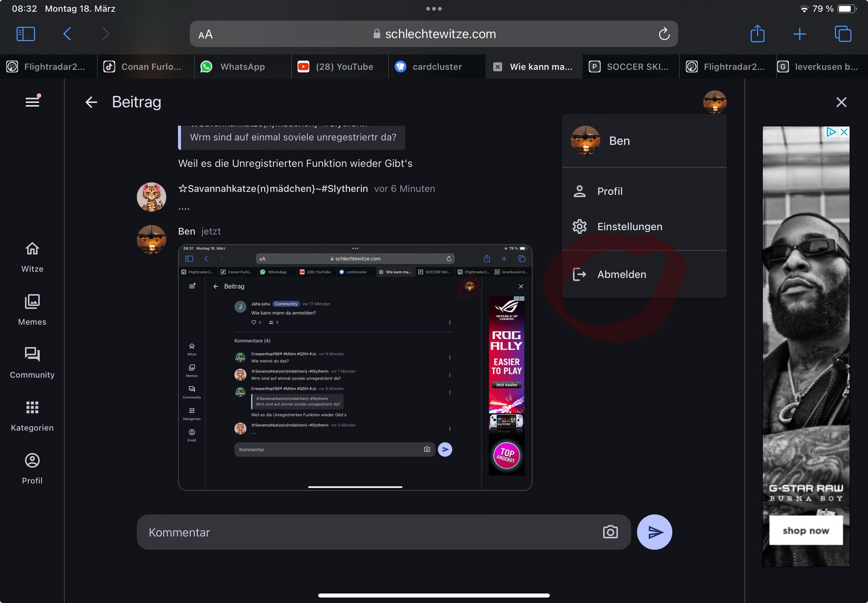The image size is (868, 603).
Task: Open Memes section in sidebar
Action: click(x=32, y=310)
